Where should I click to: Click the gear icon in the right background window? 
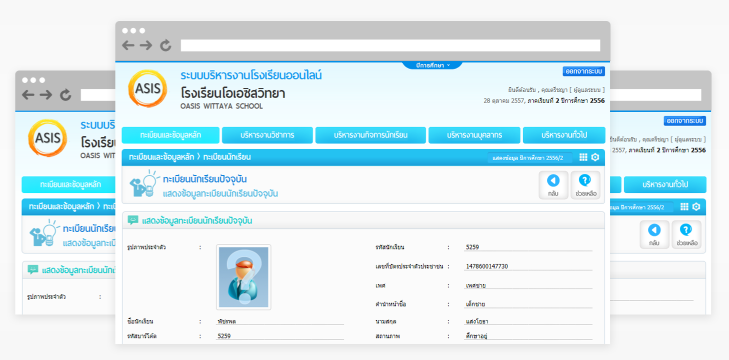click(696, 207)
